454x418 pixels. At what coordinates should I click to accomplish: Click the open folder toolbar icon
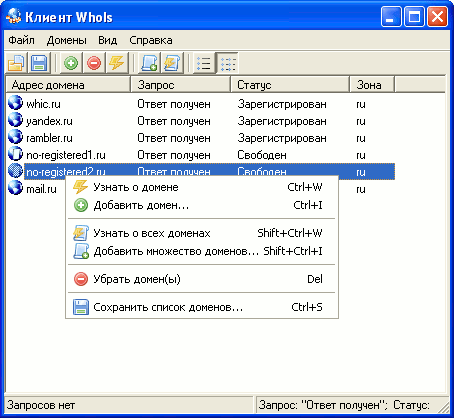[x=16, y=63]
